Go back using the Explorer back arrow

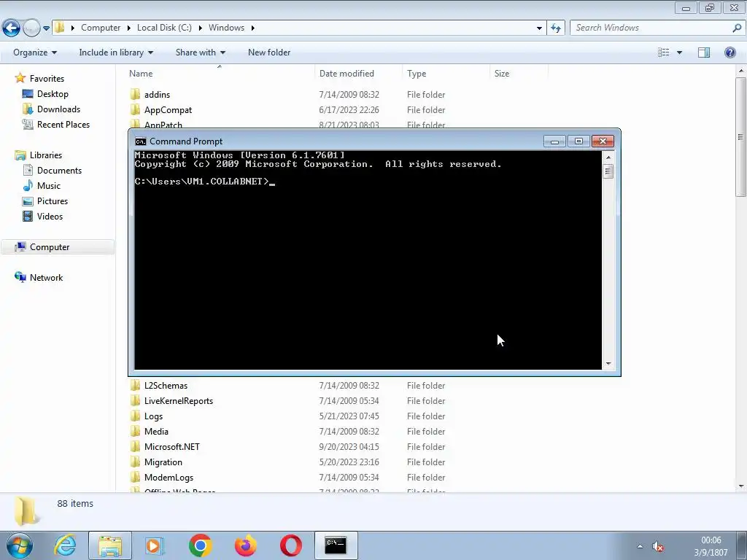coord(12,28)
